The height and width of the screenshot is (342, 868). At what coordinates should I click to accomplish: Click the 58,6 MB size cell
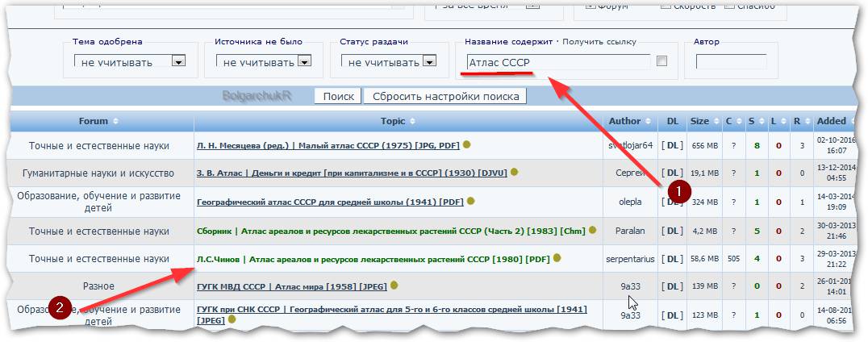click(705, 259)
